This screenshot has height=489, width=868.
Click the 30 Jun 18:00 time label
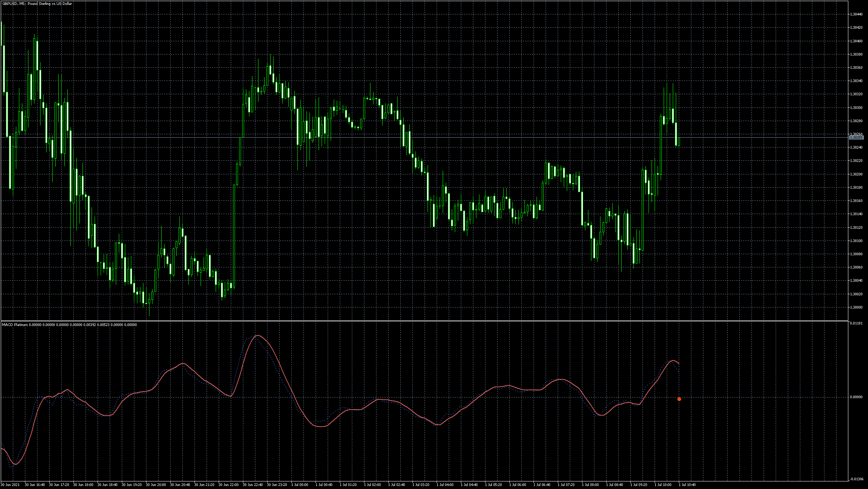click(x=83, y=484)
